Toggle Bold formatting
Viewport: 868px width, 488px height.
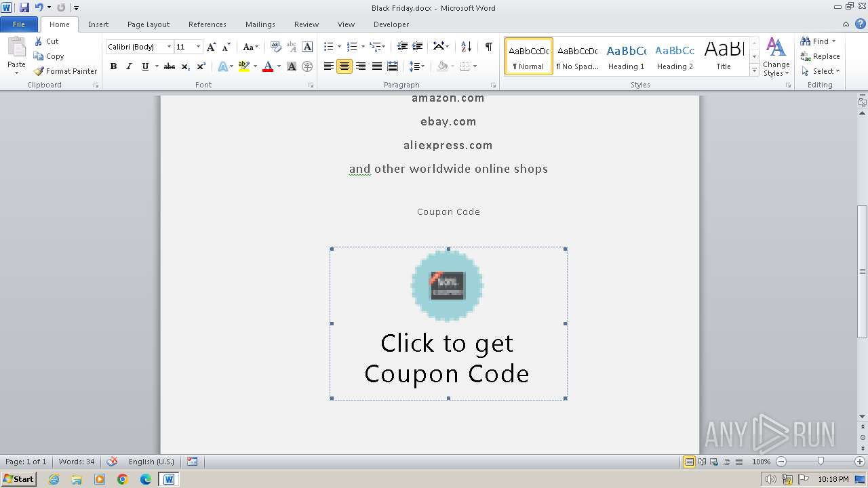point(113,66)
